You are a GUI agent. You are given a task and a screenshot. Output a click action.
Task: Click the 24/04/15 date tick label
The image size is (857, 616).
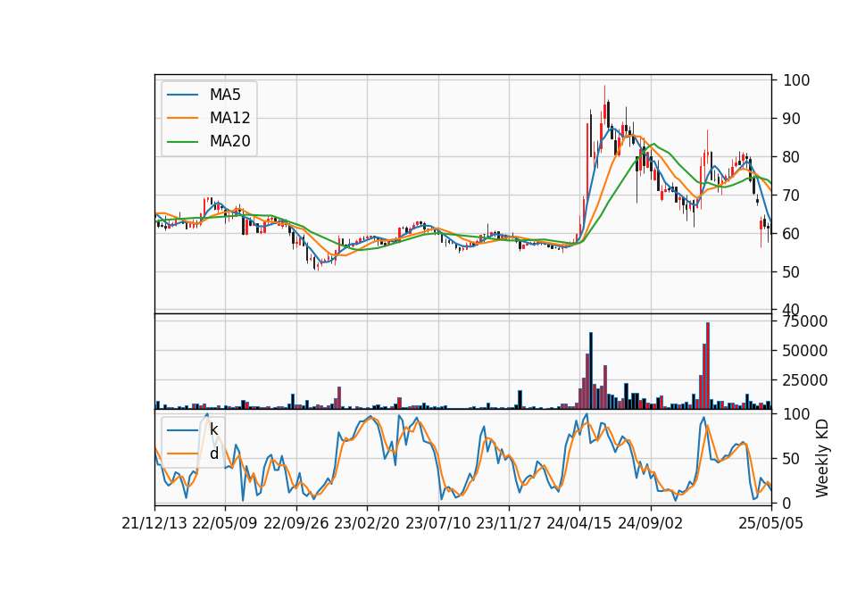pos(579,523)
